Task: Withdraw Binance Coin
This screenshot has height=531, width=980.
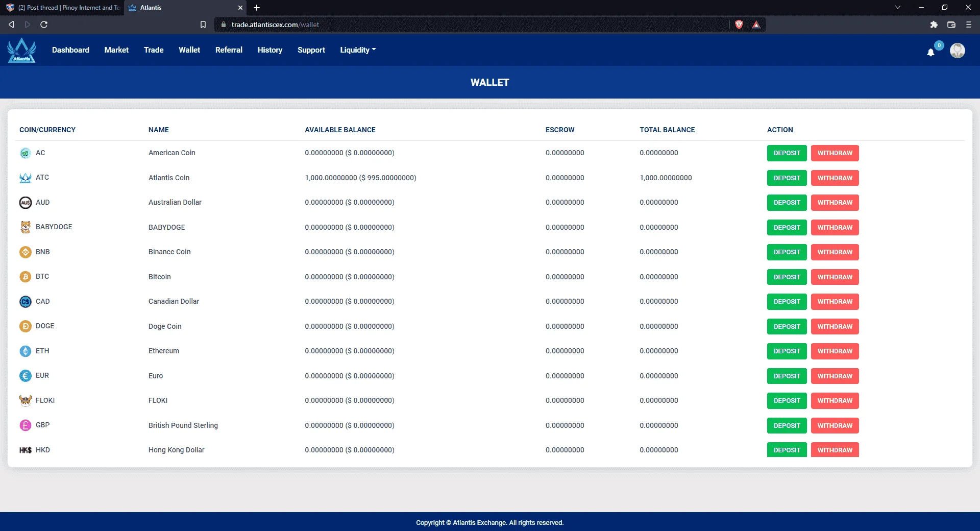Action: click(x=835, y=252)
